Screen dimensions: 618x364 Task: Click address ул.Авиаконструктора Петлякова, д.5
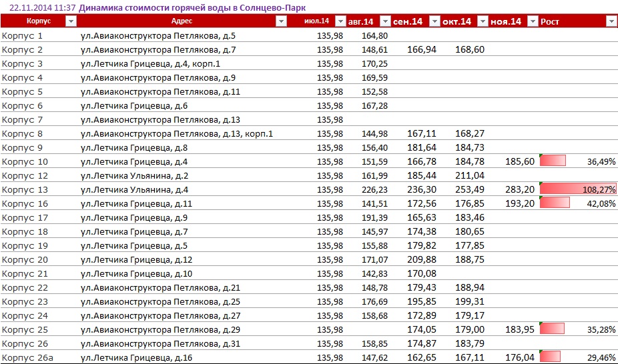[x=158, y=36]
